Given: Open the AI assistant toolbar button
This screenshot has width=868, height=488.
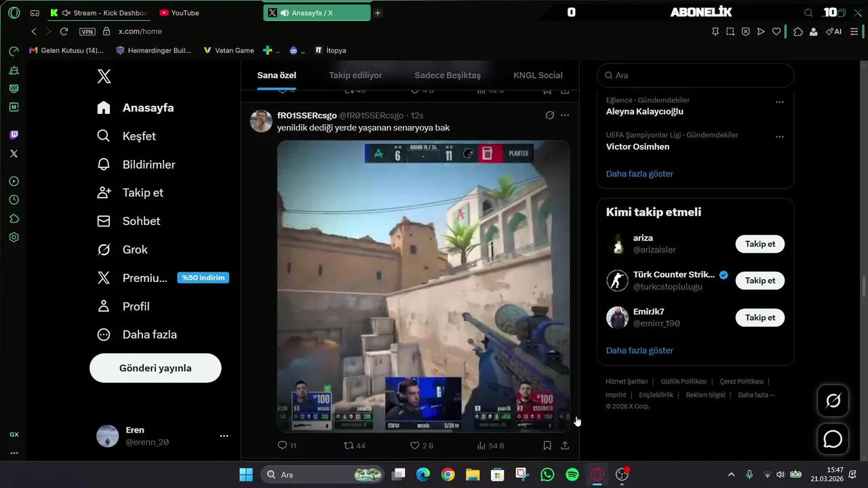Looking at the screenshot, I should coord(833,31).
